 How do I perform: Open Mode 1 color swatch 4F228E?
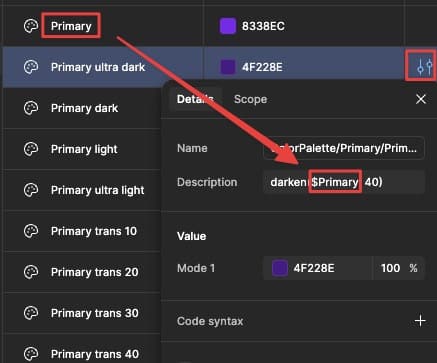click(280, 268)
